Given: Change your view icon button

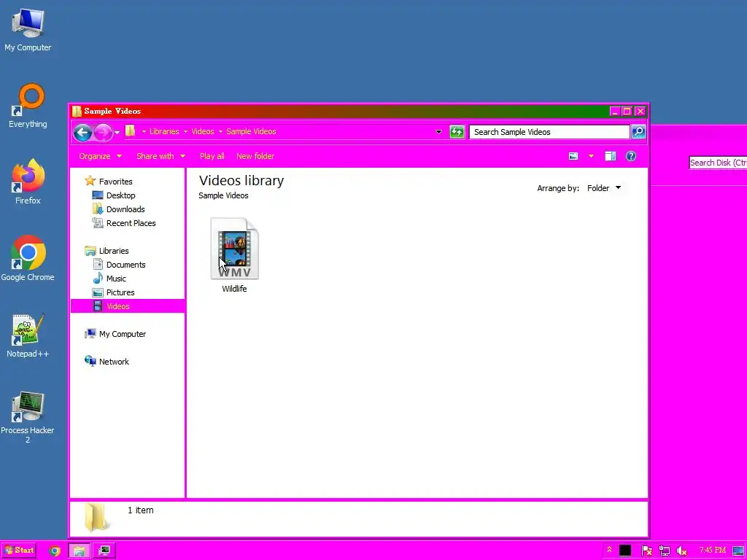Looking at the screenshot, I should 573,156.
